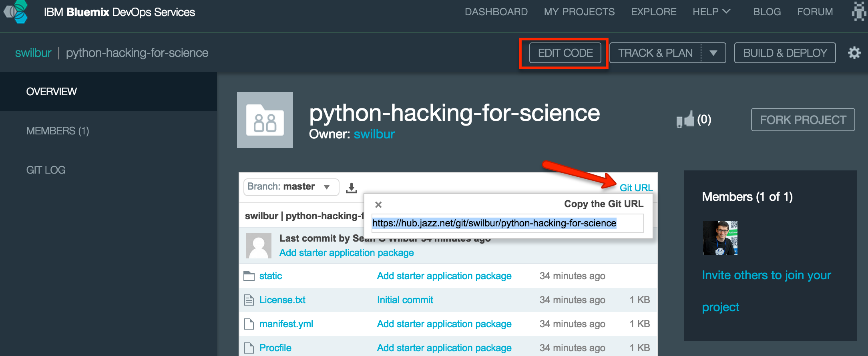Viewport: 868px width, 356px height.
Task: Click the static folder icon
Action: click(x=249, y=276)
